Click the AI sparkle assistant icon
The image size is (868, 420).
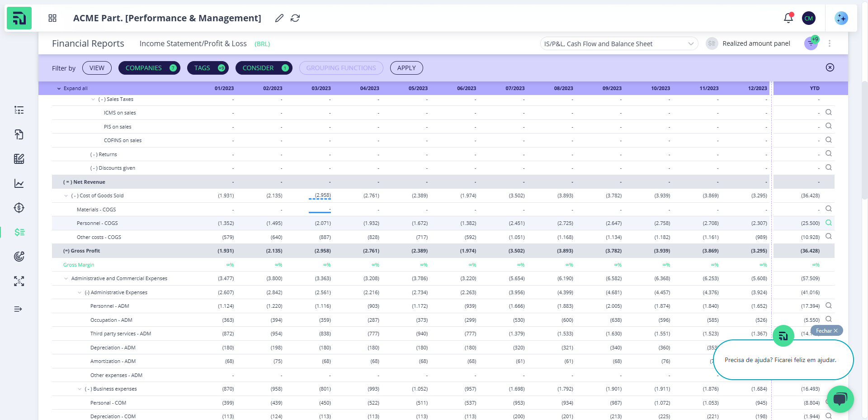click(x=841, y=18)
